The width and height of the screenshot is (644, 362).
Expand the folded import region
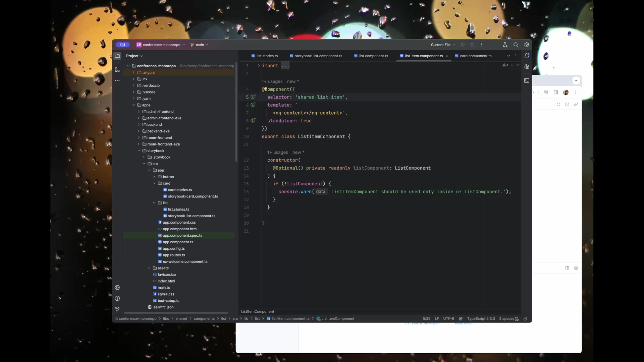click(259, 66)
